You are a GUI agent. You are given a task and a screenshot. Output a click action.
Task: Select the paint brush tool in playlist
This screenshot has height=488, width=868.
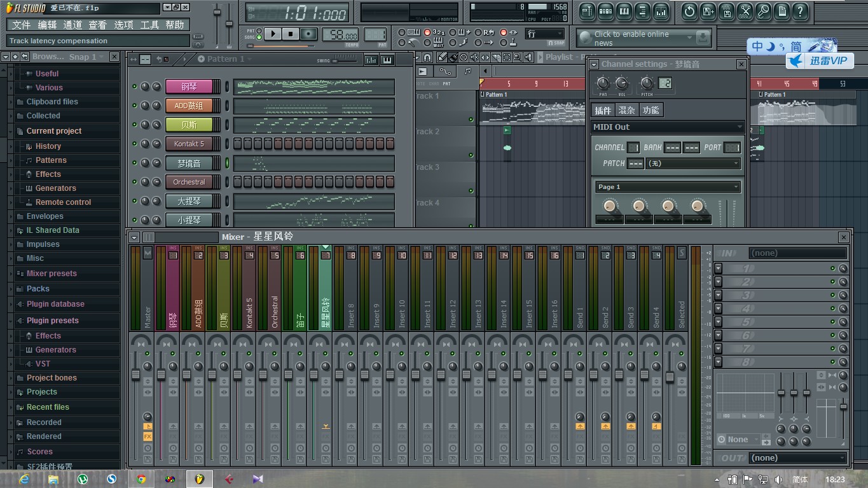pyautogui.click(x=453, y=57)
